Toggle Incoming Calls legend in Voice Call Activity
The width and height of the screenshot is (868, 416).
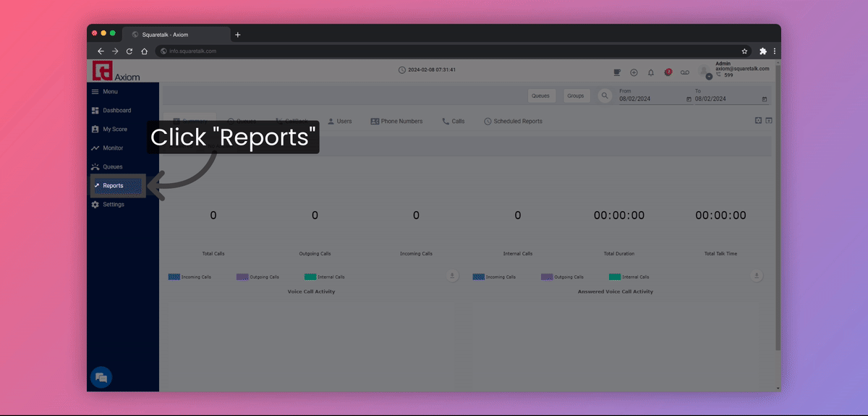click(189, 277)
